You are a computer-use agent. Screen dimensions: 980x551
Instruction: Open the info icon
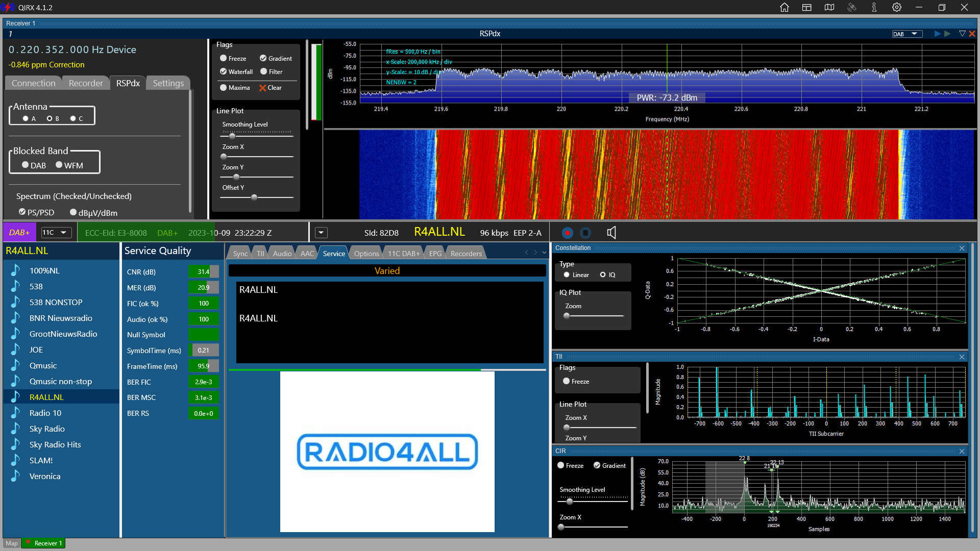click(x=874, y=7)
